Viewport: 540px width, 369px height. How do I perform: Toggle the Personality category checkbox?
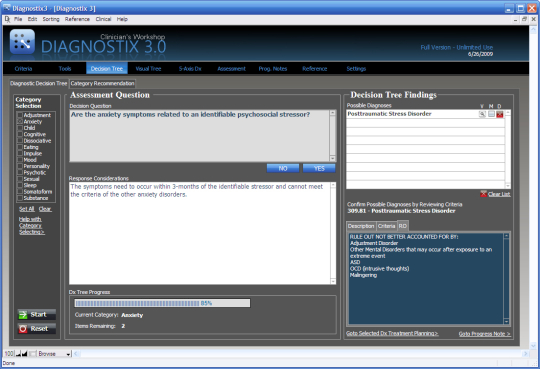tap(20, 166)
